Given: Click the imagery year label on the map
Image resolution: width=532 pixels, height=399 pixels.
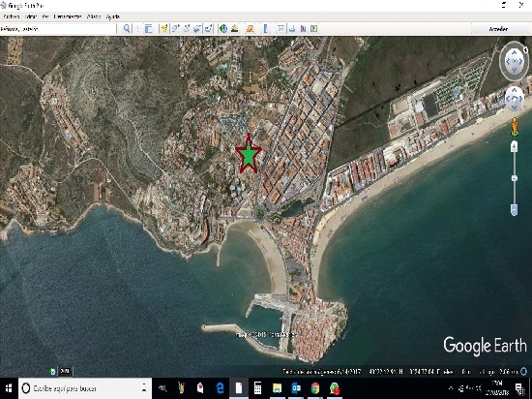Looking at the screenshot, I should tap(65, 371).
